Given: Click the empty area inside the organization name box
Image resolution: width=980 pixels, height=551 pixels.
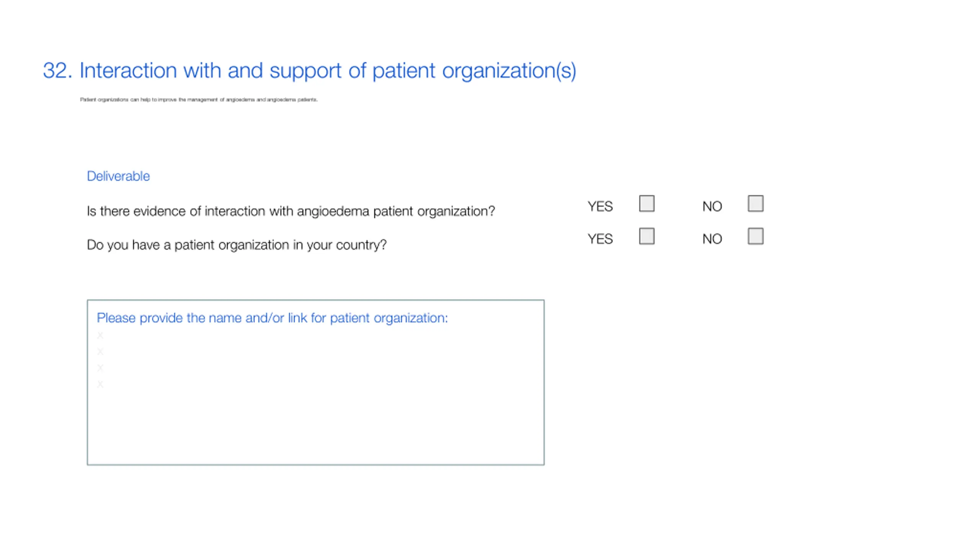Looking at the screenshot, I should 315,425.
